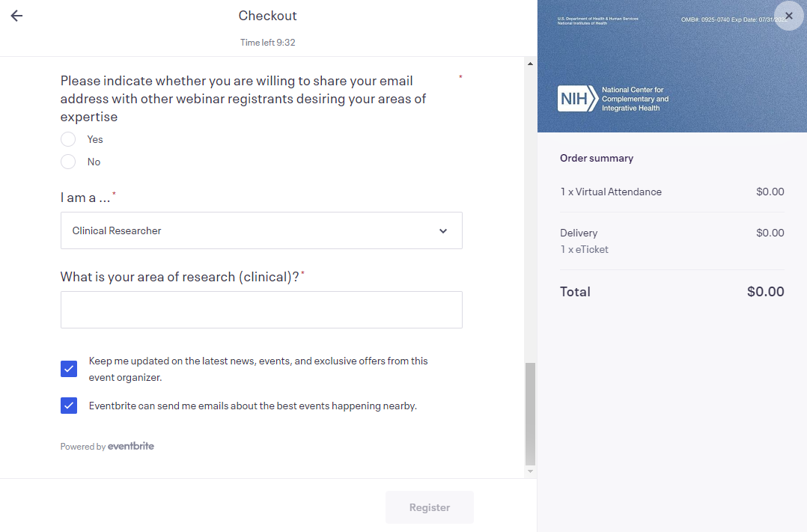Viewport: 807px width, 532px height.
Task: Select Yes to share email address
Action: pos(68,139)
